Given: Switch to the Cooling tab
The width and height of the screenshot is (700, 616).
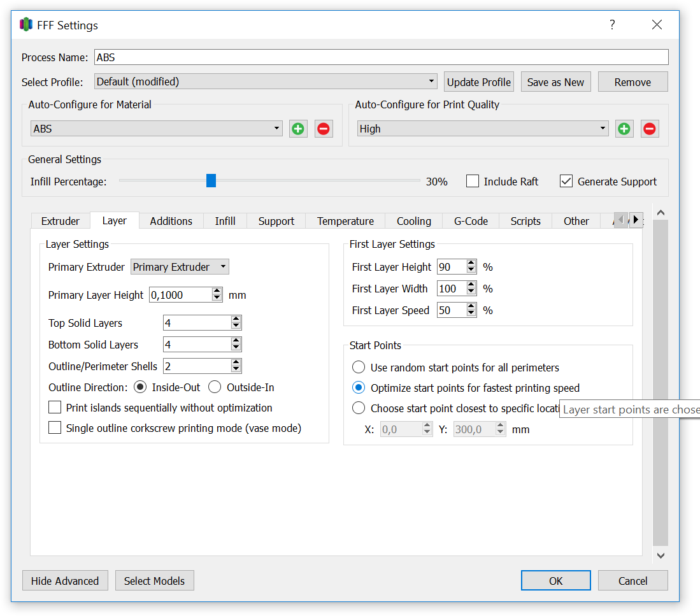Looking at the screenshot, I should pos(414,221).
